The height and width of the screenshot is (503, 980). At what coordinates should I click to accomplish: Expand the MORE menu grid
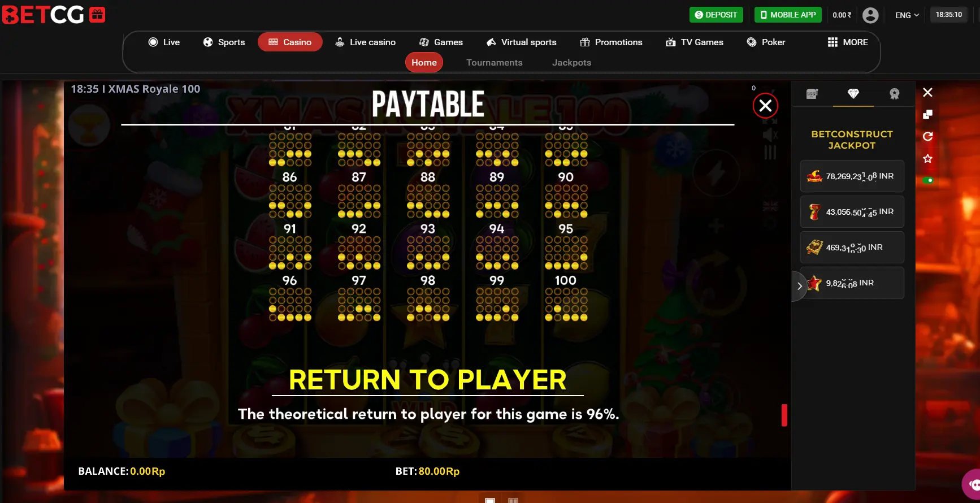848,42
